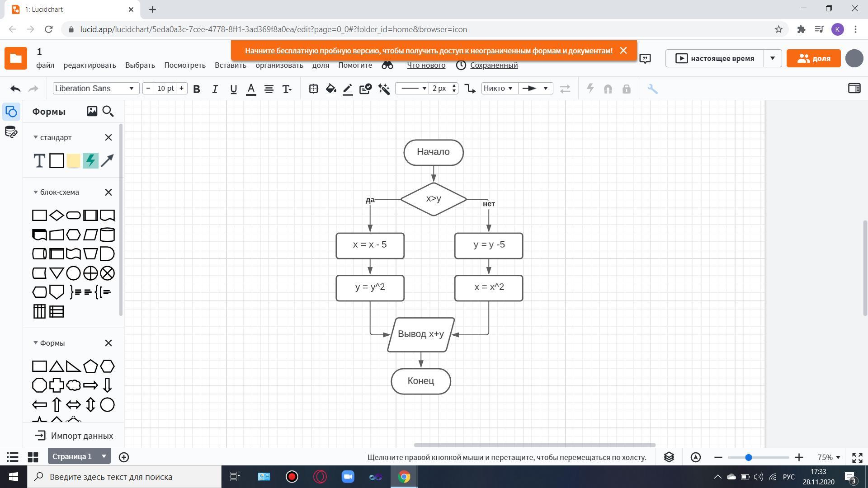
Task: Click the fill color bucket icon
Action: pos(331,89)
